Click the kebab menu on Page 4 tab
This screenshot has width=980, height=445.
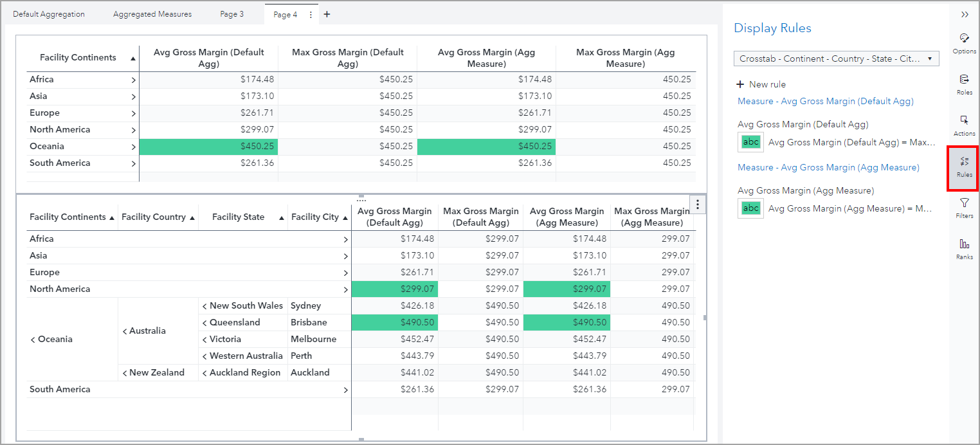[x=310, y=14]
